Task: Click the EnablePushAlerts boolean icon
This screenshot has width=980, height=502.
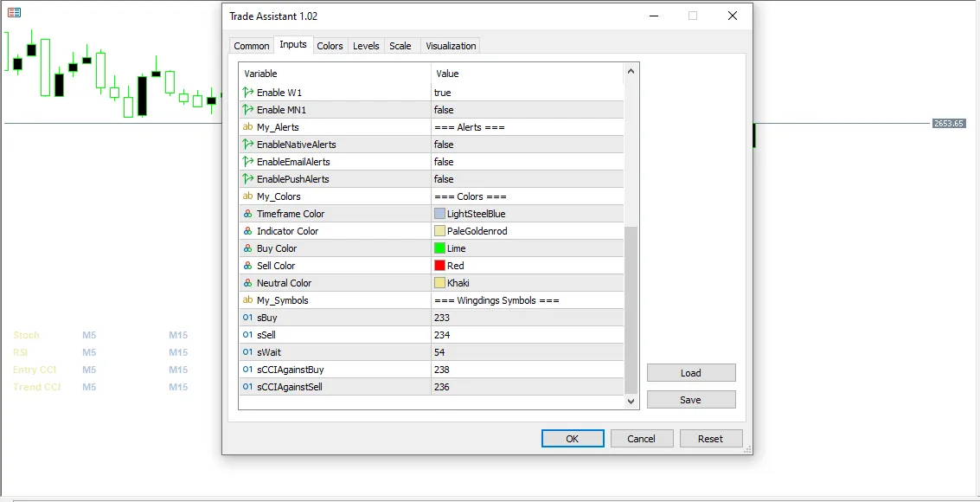Action: (x=248, y=179)
